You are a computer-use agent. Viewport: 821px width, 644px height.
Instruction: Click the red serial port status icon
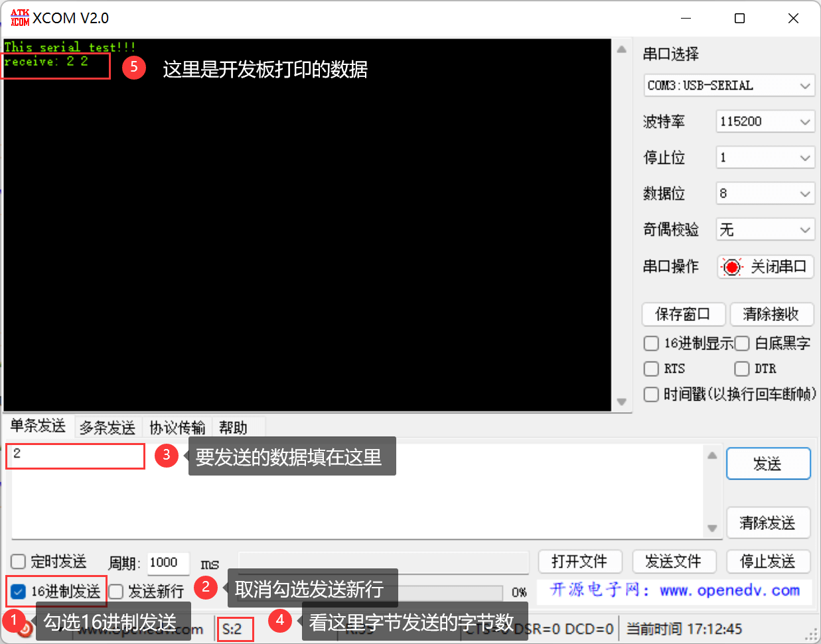[731, 267]
